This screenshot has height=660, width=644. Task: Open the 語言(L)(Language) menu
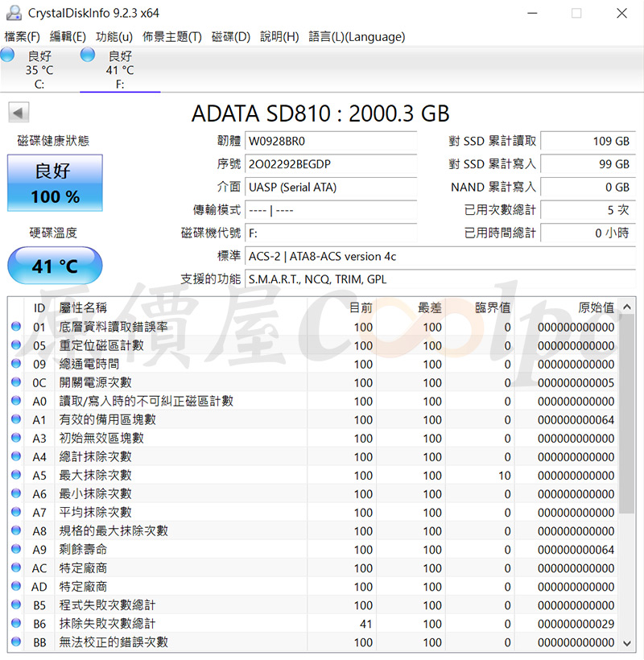click(x=357, y=36)
